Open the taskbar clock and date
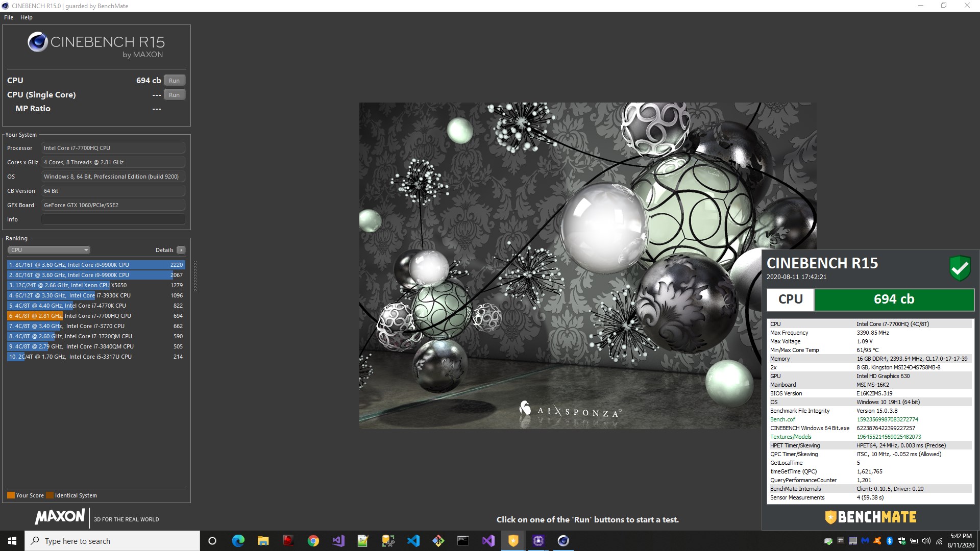 (x=961, y=541)
